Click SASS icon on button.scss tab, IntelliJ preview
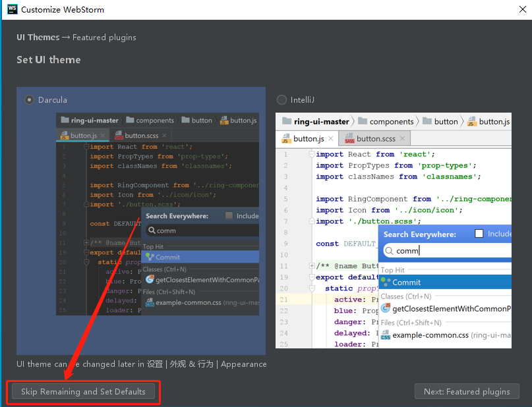Viewport: 532px width, 407px height. tap(349, 138)
